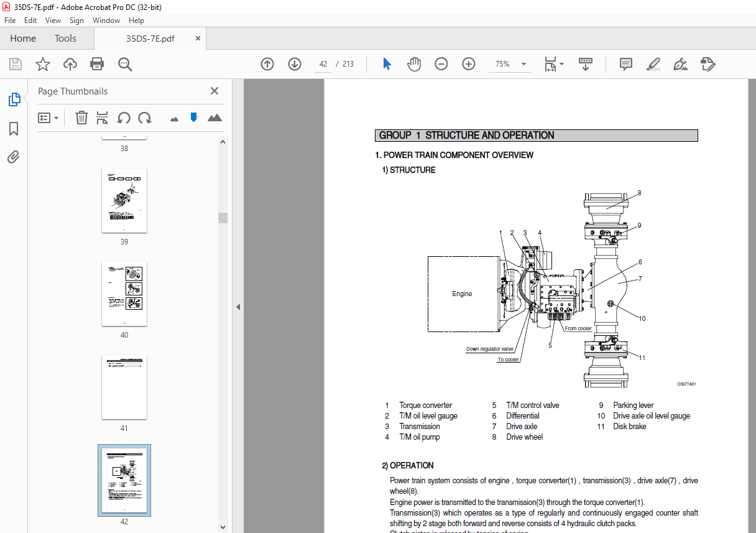Click the page number input field
The width and height of the screenshot is (756, 533).
pyautogui.click(x=323, y=64)
